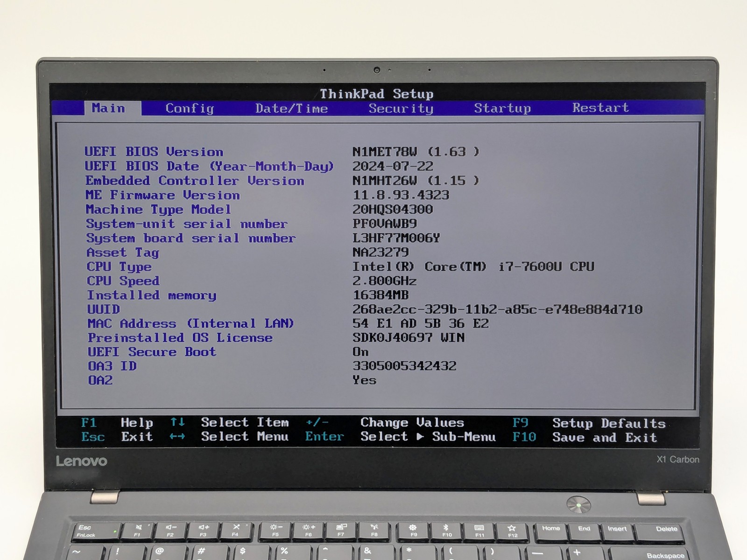Click the F1 Help hint

pos(117,423)
